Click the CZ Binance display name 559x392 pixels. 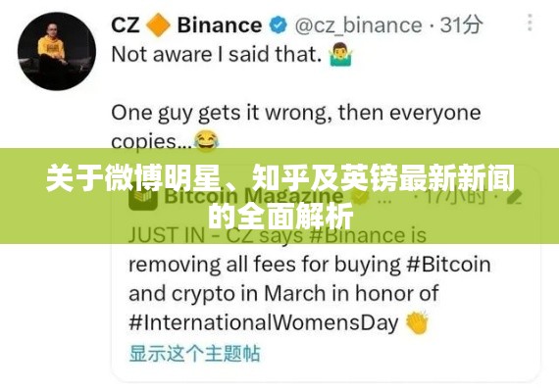pyautogui.click(x=186, y=25)
